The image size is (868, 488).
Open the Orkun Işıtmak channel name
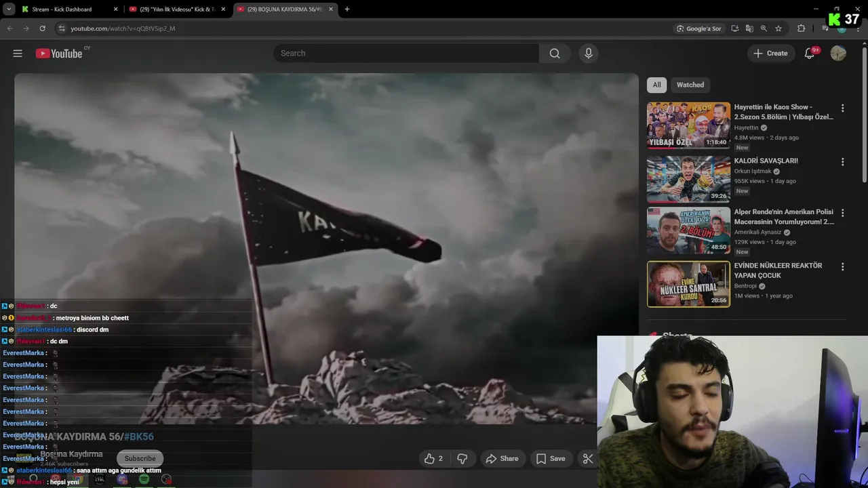753,171
